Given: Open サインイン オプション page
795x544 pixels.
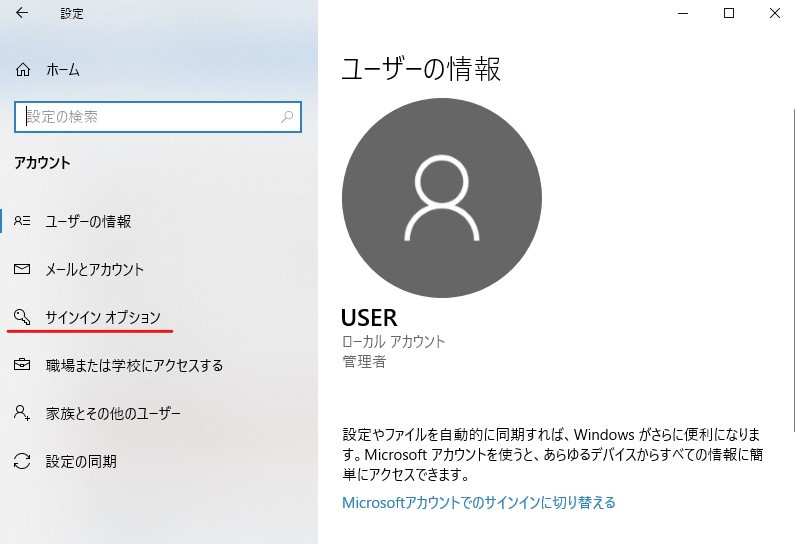Looking at the screenshot, I should (103, 317).
